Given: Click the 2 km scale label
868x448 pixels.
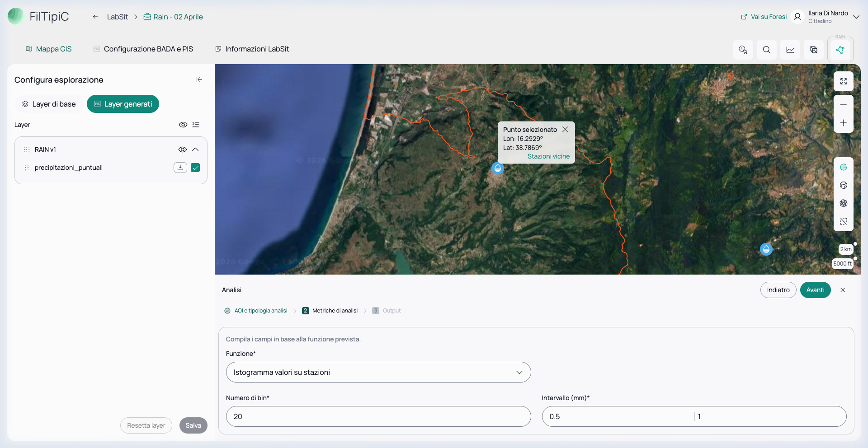Looking at the screenshot, I should coord(846,249).
